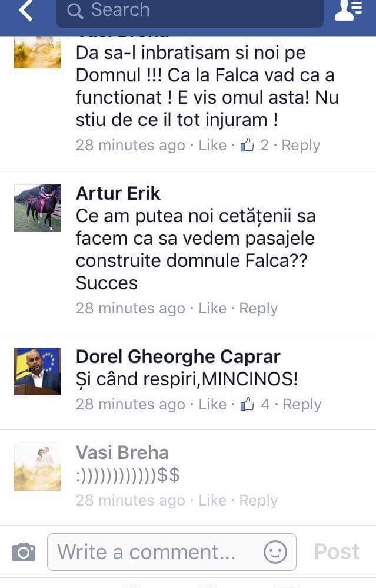This screenshot has height=588, width=376.
Task: Click the Write a comment box
Action: (171, 552)
